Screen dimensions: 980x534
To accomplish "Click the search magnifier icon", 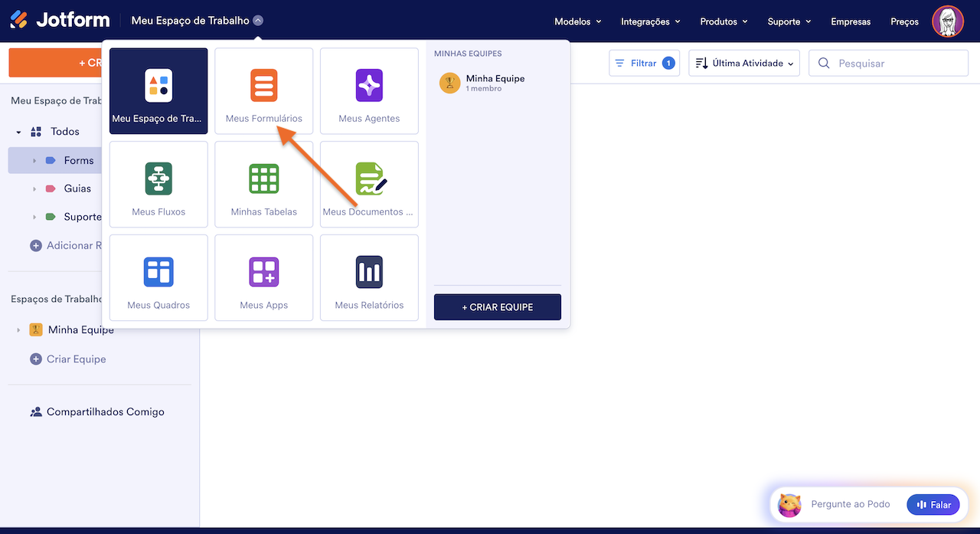I will 824,64.
